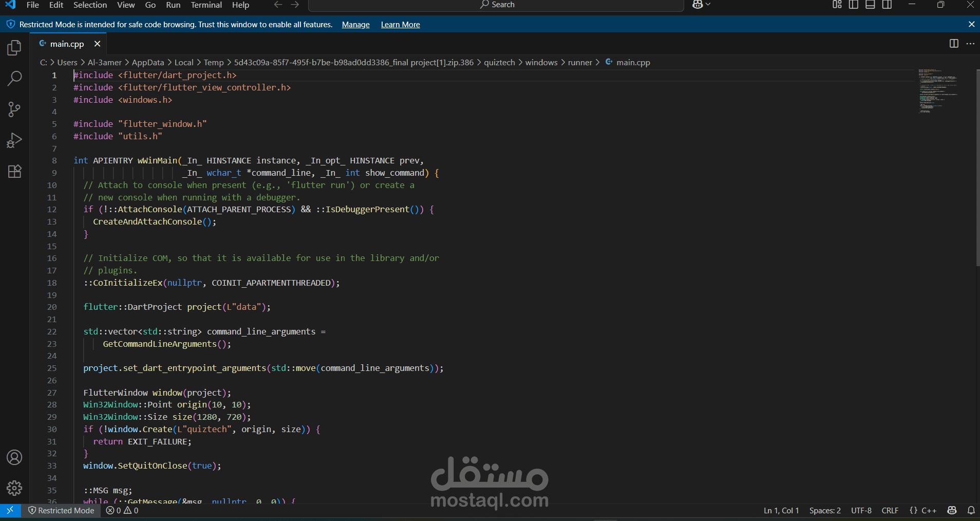Click the editor vertical scrollbar
The height and width of the screenshot is (521, 980).
977,167
